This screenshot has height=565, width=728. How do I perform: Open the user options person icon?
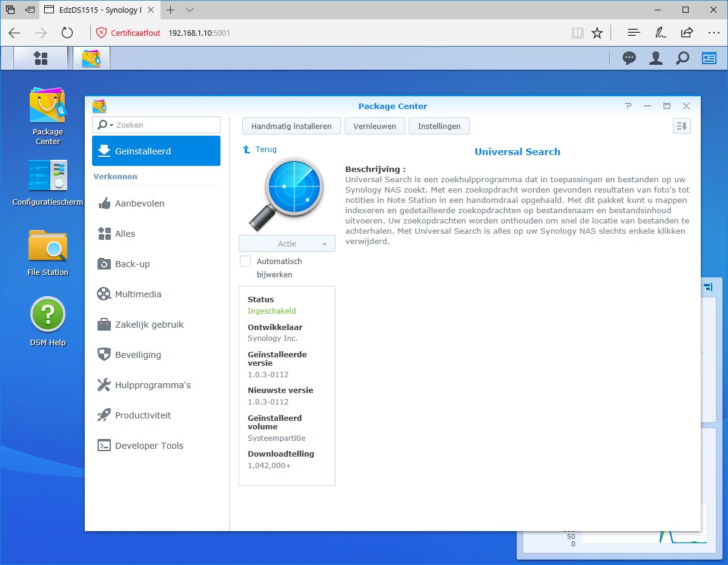[656, 58]
